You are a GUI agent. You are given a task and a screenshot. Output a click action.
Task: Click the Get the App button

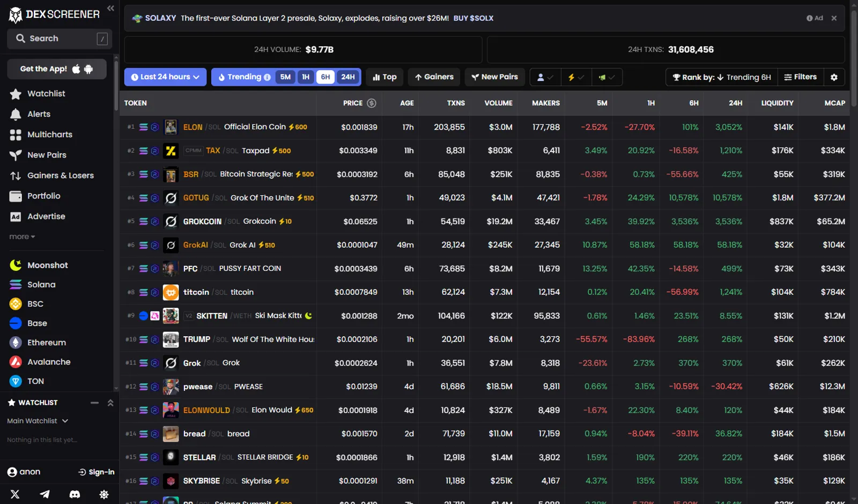point(57,69)
